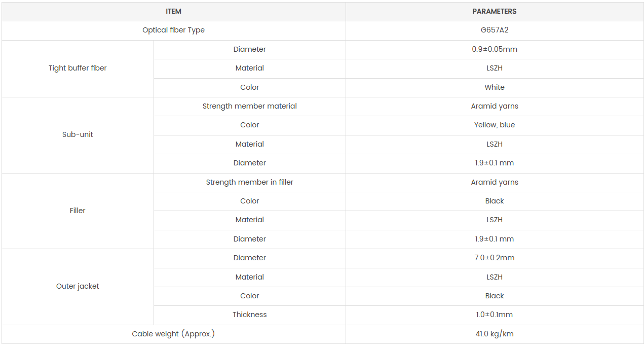Click the Black color value for Outer jacket
The height and width of the screenshot is (346, 644).
pyautogui.click(x=494, y=296)
